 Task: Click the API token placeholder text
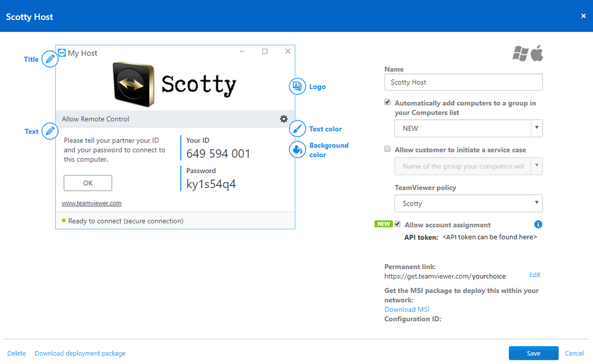(490, 237)
